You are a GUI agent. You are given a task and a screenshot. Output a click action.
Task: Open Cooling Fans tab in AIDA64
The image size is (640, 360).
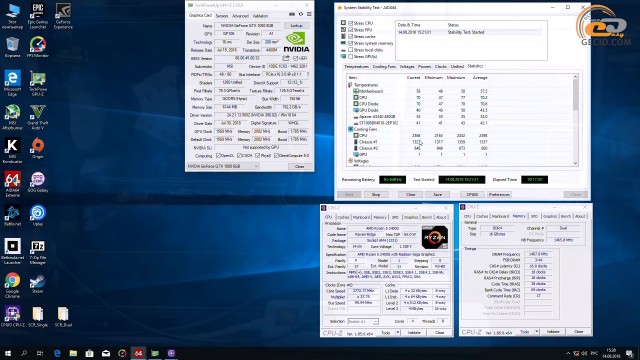tap(384, 67)
